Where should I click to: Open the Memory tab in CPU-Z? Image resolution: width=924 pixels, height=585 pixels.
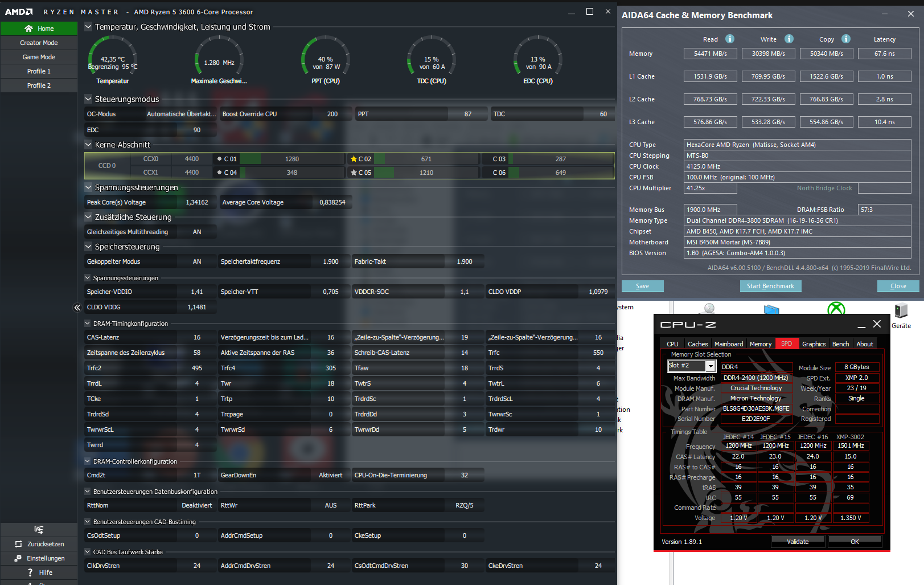pyautogui.click(x=761, y=344)
